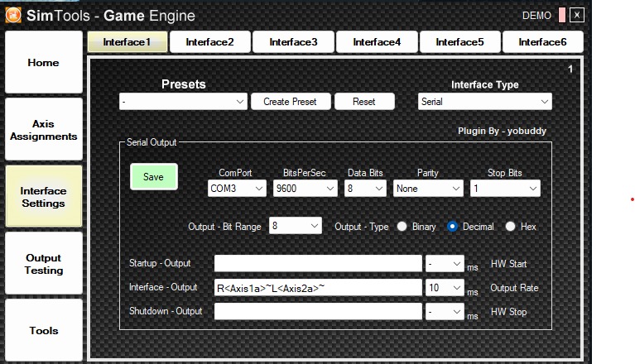Open the Parity dropdown
The height and width of the screenshot is (364, 635).
(x=428, y=189)
